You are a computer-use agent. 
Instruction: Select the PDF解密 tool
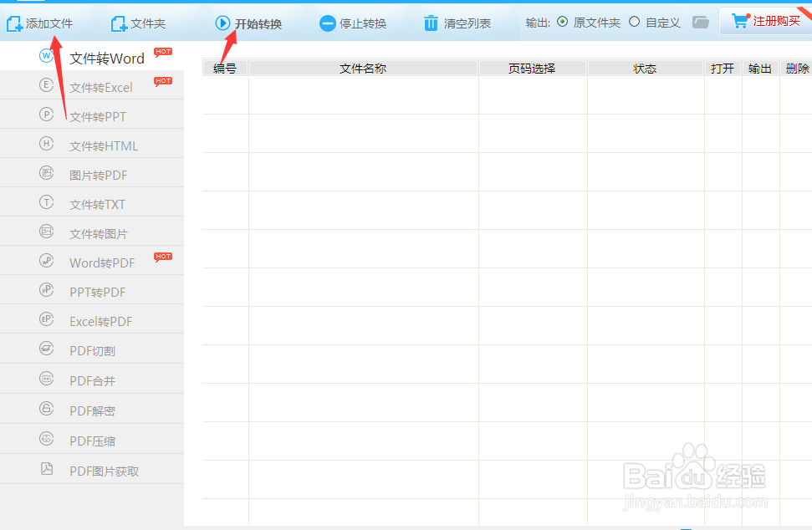tap(92, 409)
